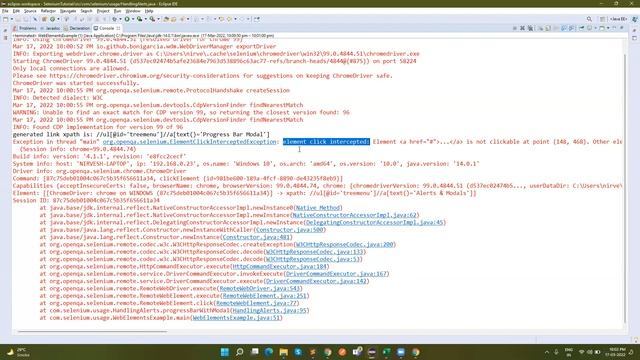
Task: Open DelegatingConstructorAccessorImpl.java:45 link
Action: point(374,222)
